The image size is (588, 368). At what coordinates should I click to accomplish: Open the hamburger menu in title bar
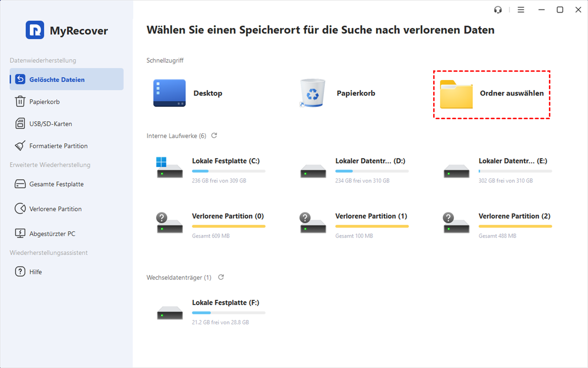click(521, 10)
